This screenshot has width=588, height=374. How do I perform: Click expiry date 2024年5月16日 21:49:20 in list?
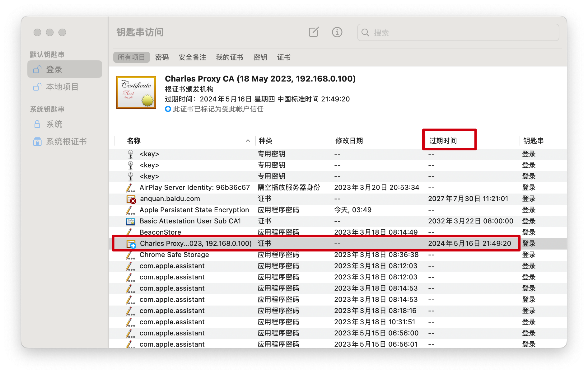469,244
